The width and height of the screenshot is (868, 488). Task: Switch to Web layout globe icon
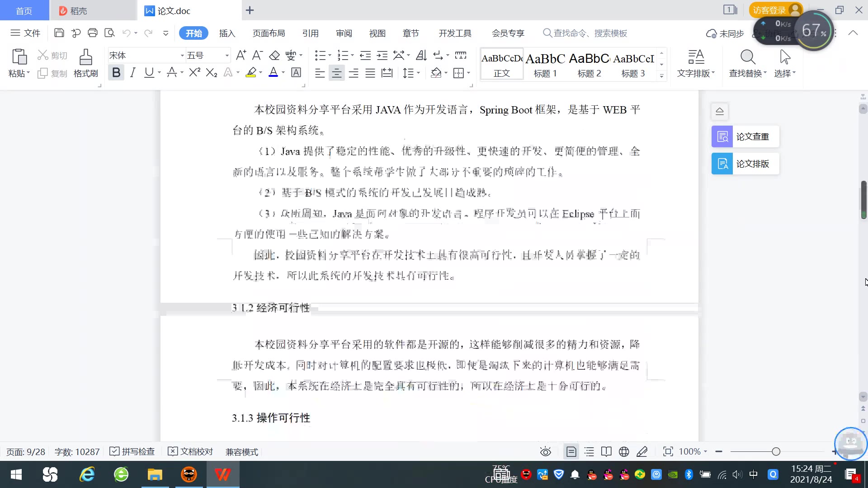pos(624,451)
